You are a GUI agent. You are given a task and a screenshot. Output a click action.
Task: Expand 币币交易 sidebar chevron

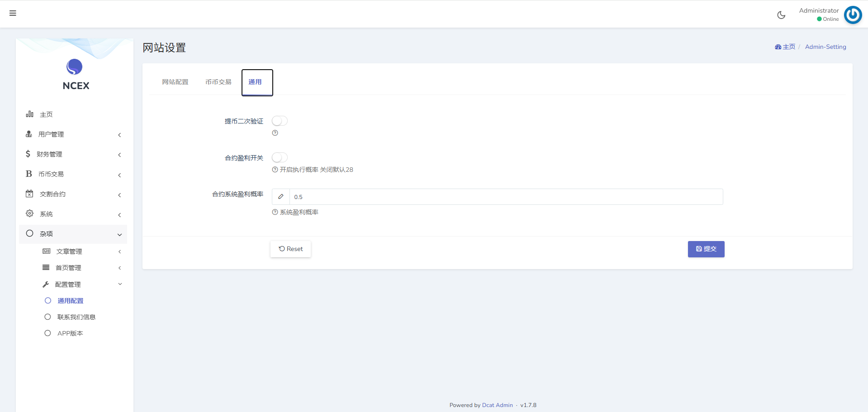(x=119, y=175)
